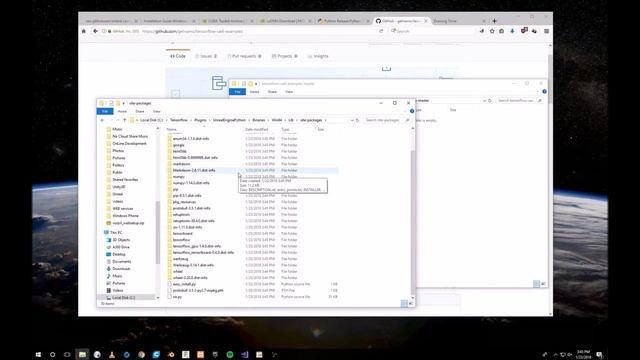The height and width of the screenshot is (360, 640).
Task: Sort files by Date modified column
Action: tap(257, 129)
